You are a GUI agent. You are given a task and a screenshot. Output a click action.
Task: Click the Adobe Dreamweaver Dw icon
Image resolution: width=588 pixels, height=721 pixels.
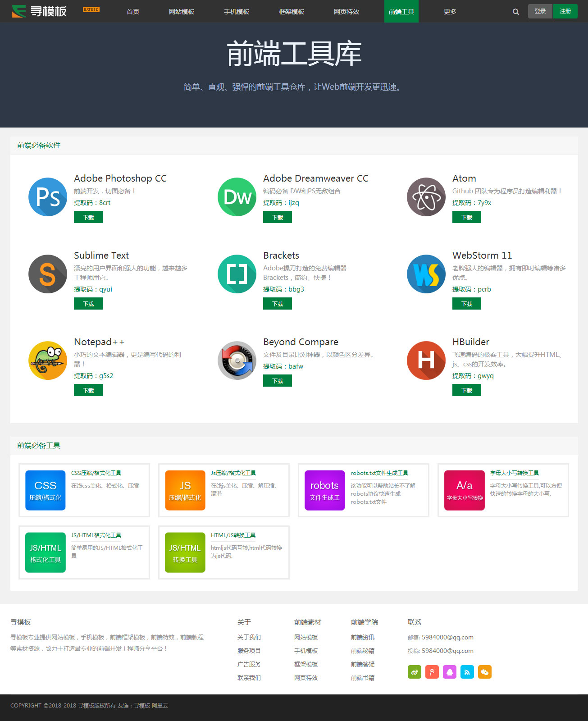pos(237,197)
